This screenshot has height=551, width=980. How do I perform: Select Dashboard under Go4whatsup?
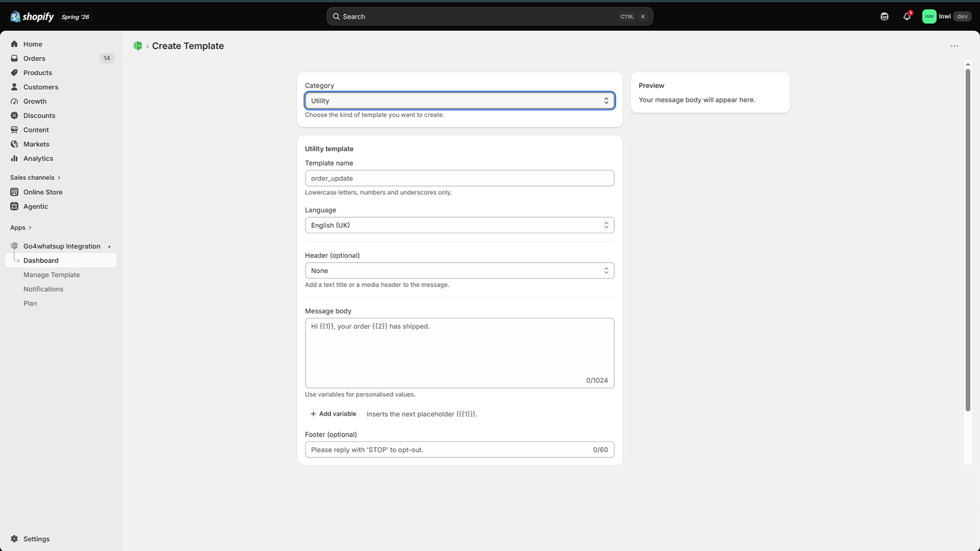pos(61,260)
